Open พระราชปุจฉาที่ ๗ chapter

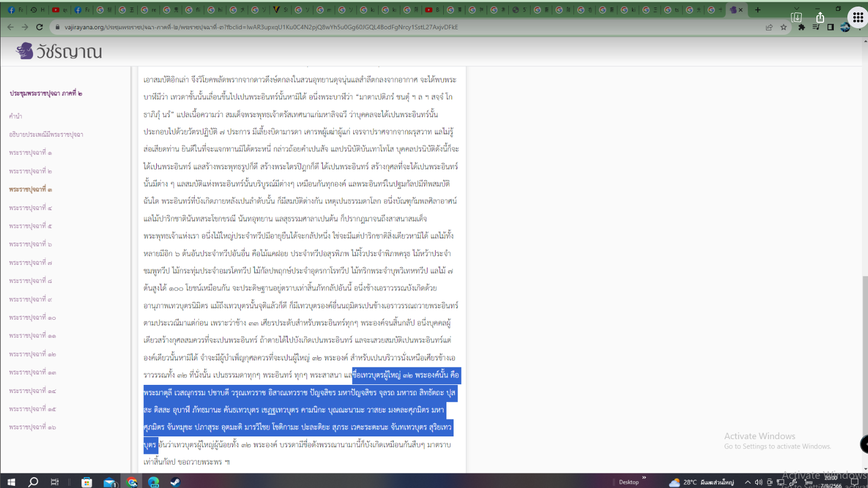tap(30, 262)
